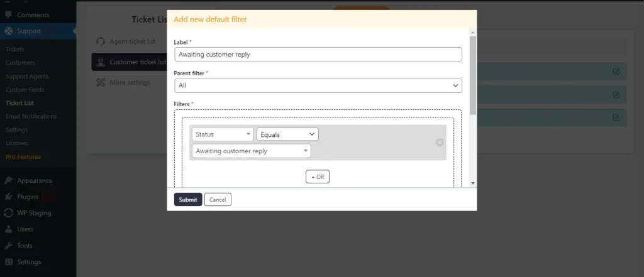
Task: Submit the new default filter
Action: (x=188, y=200)
